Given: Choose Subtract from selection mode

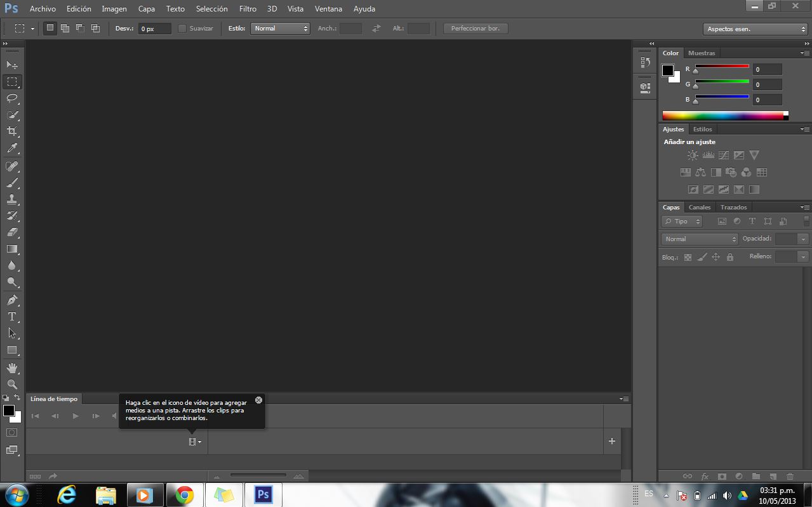Looking at the screenshot, I should [x=80, y=28].
